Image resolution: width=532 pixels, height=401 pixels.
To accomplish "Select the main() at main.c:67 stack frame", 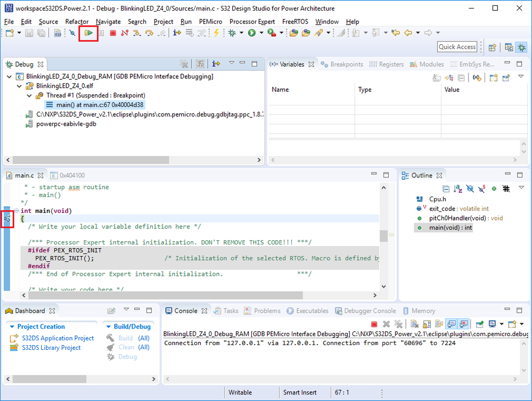I will pos(95,105).
